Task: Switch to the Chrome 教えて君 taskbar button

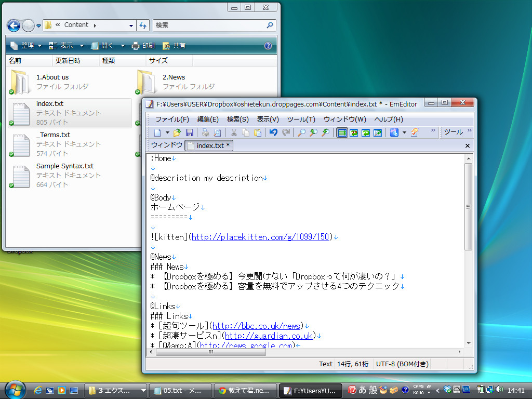Action: coord(245,391)
